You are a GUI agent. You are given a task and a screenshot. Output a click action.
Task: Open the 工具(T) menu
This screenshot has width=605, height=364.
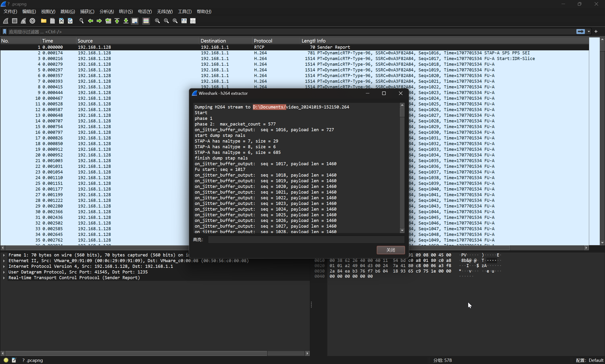pyautogui.click(x=185, y=12)
